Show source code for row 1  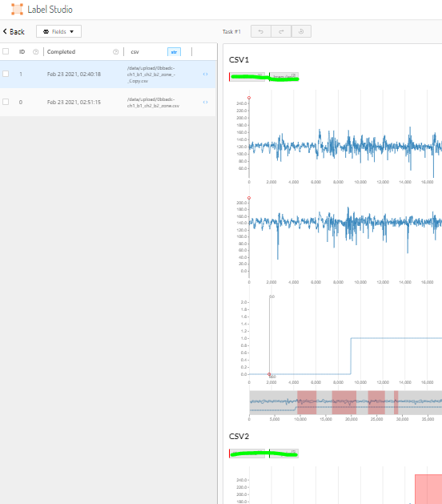tap(205, 75)
